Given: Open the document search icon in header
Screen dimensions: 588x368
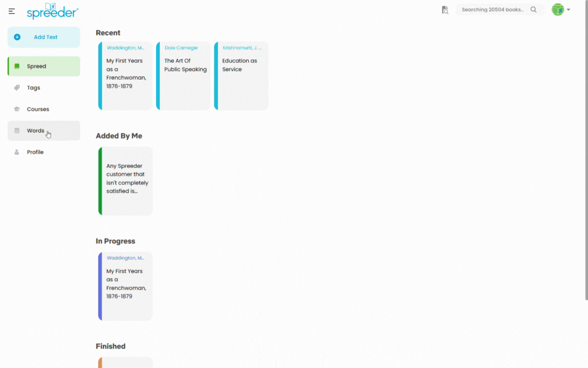Looking at the screenshot, I should (445, 10).
